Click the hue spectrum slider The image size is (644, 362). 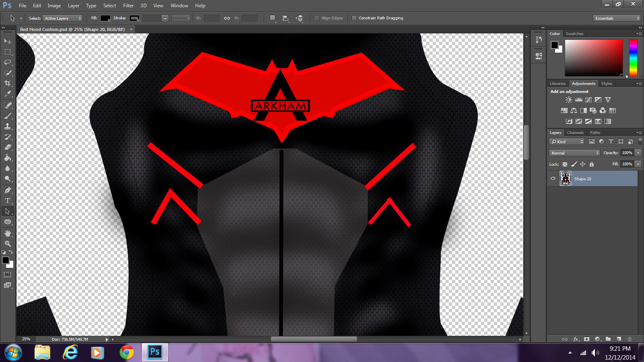coord(633,58)
